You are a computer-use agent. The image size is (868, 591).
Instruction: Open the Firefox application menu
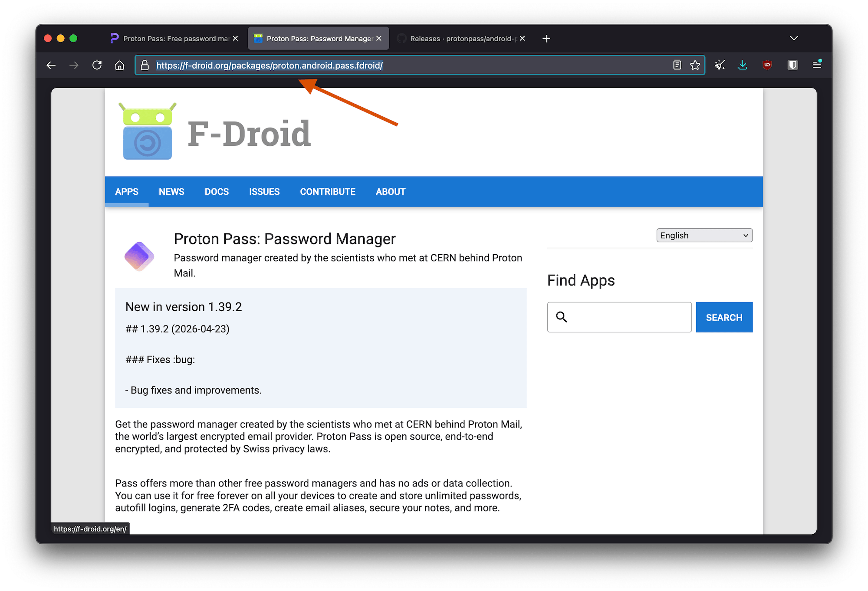pyautogui.click(x=817, y=65)
